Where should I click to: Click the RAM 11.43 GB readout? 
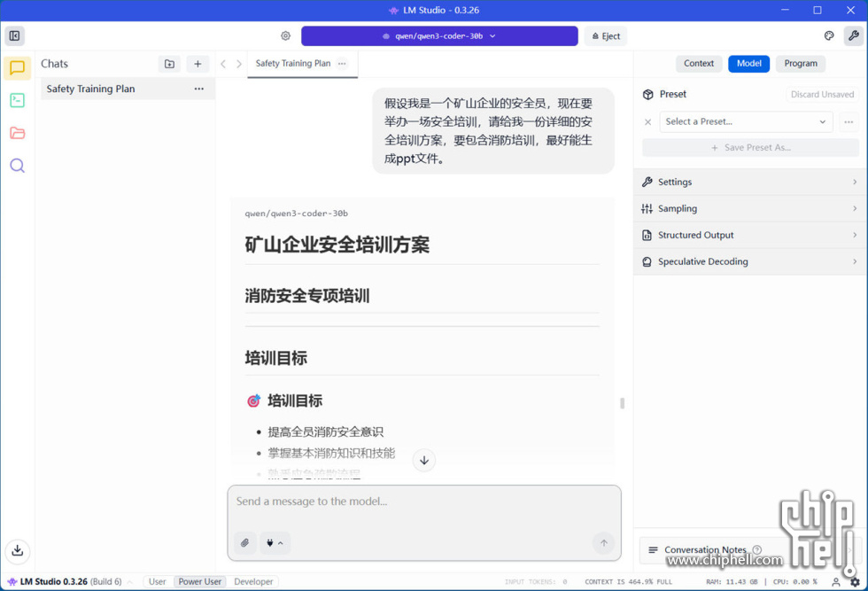point(732,581)
